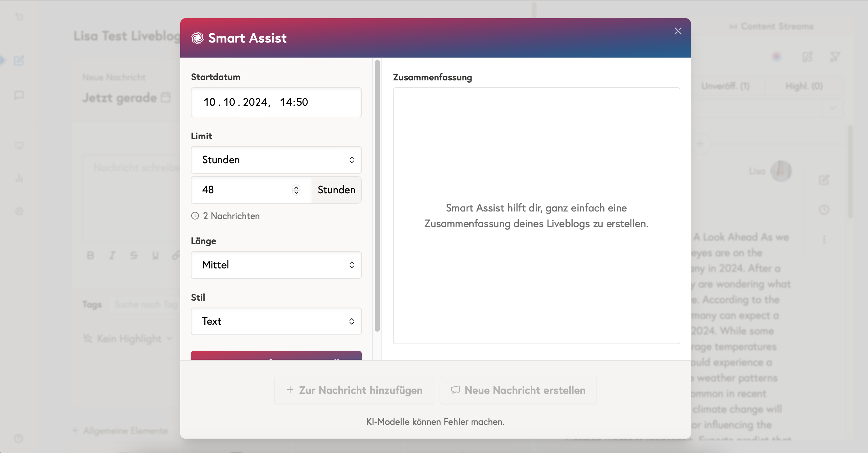868x453 pixels.
Task: Click the Startdatum date-time field
Action: coord(276,102)
